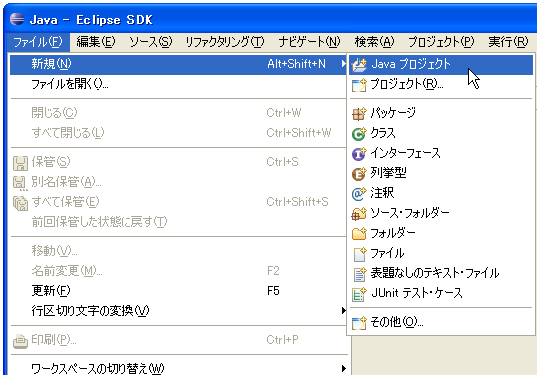Click the 別名保管(A)... save-as icon
The width and height of the screenshot is (537, 375).
click(x=20, y=183)
